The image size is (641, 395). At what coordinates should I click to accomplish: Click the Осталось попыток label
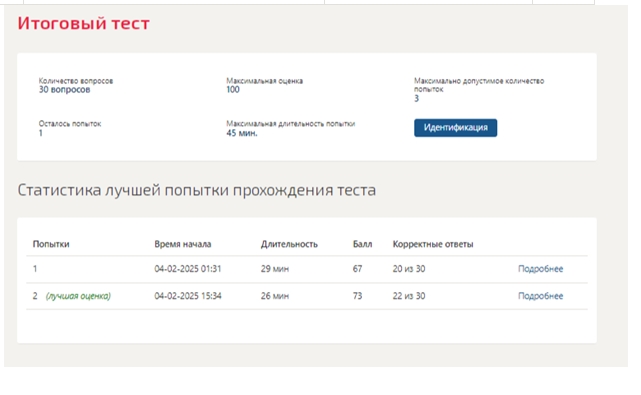[x=70, y=123]
